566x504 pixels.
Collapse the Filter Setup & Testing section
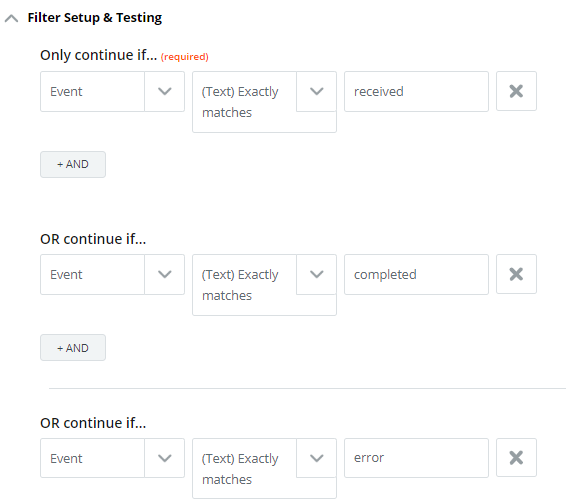pyautogui.click(x=12, y=18)
